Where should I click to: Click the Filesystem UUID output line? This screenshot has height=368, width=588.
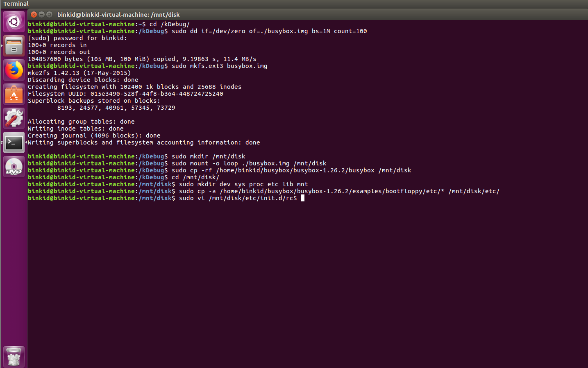click(x=125, y=94)
